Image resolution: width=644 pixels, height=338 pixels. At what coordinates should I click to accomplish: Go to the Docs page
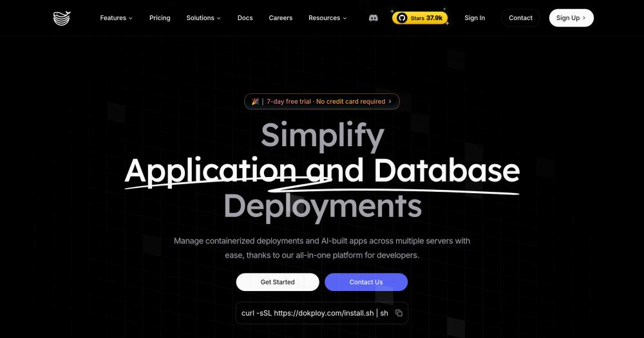245,18
